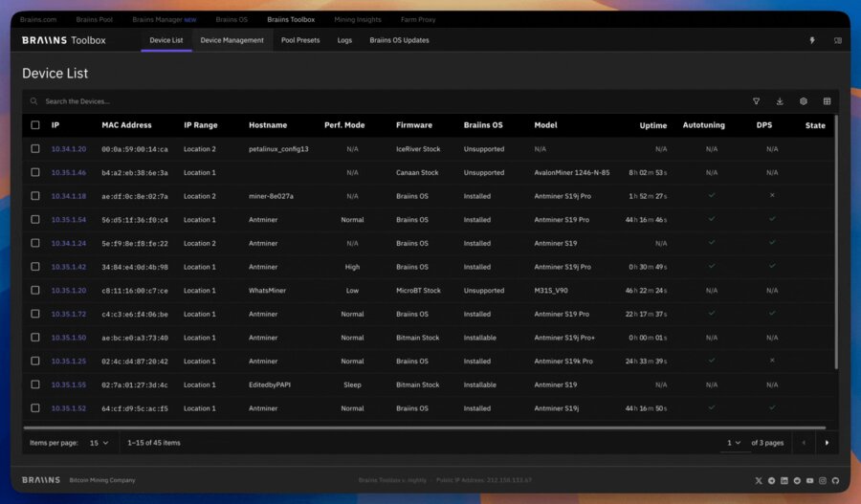Select the 'AvalonMiner 1246-N-85' model cell

pos(572,172)
